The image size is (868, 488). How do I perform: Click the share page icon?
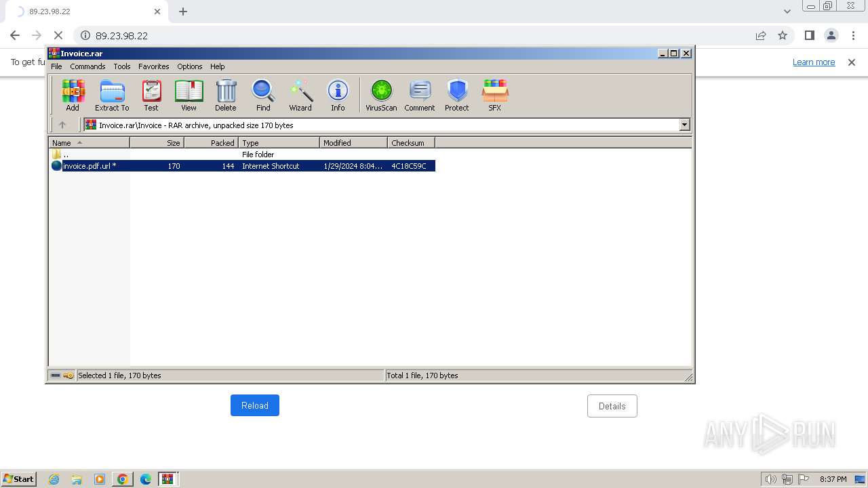point(761,35)
